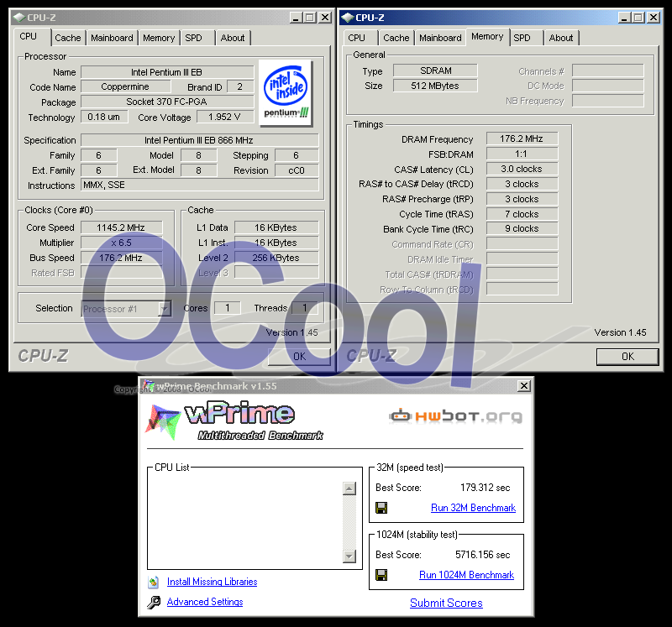Click the Advanced Settings wrench icon
Screen dimensions: 672x627
[154, 602]
